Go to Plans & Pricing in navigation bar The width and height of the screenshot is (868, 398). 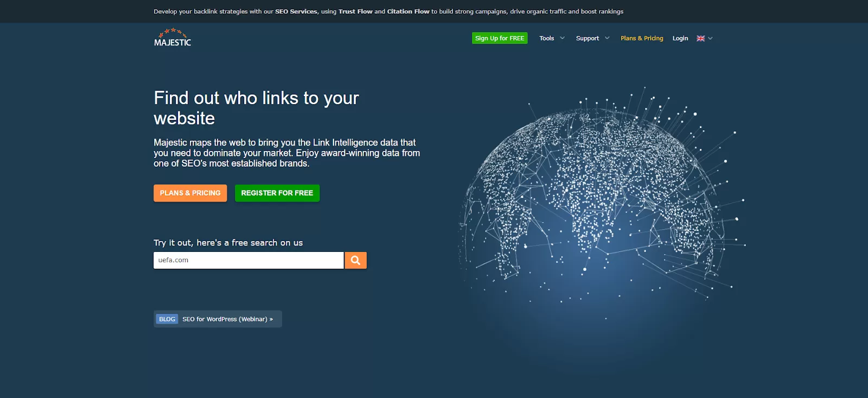click(642, 39)
